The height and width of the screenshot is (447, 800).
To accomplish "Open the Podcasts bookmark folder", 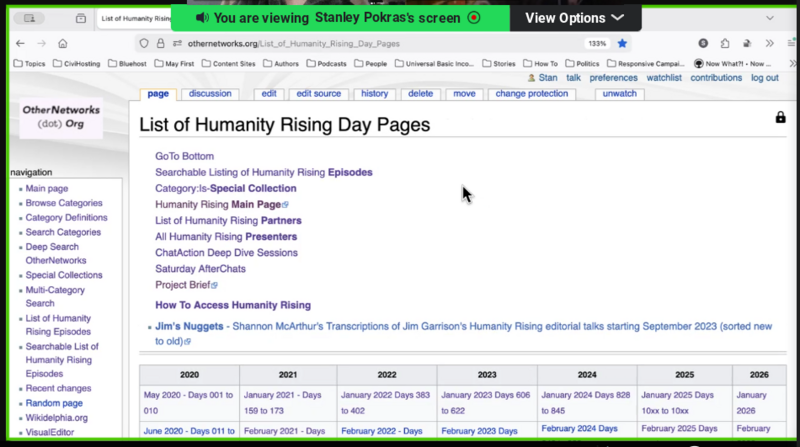I will click(x=327, y=64).
